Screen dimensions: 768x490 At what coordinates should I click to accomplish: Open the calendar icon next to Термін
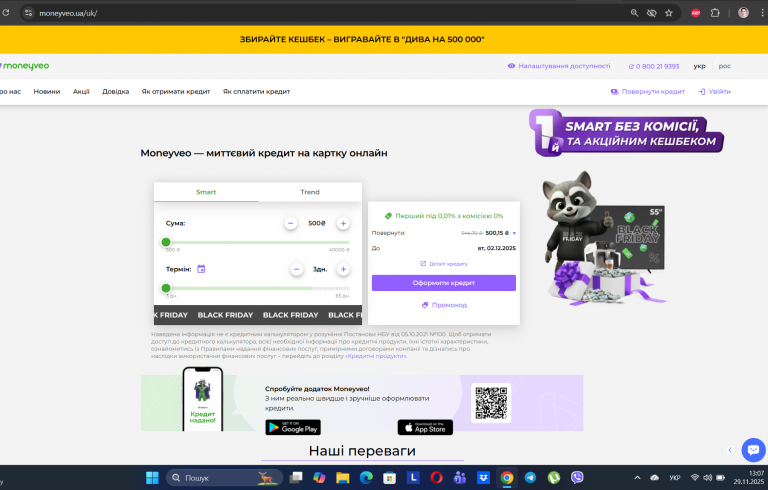(201, 269)
